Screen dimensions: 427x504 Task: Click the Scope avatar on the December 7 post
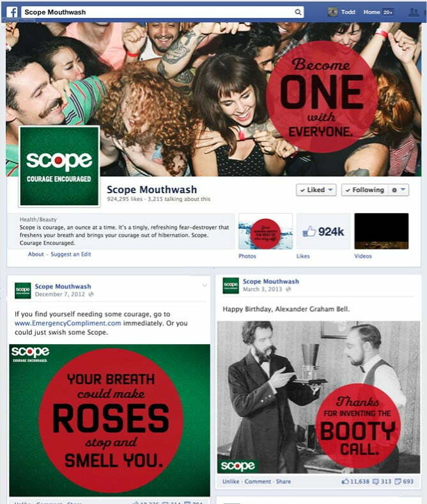[x=23, y=290]
